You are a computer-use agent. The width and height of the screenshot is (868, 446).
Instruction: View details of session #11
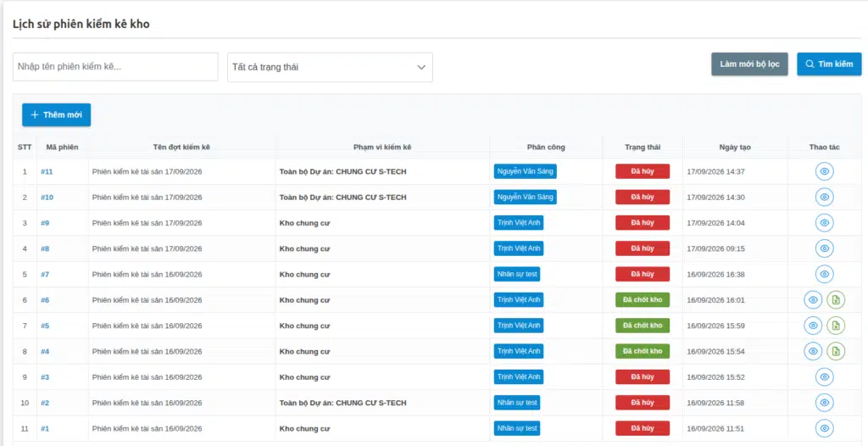(824, 171)
